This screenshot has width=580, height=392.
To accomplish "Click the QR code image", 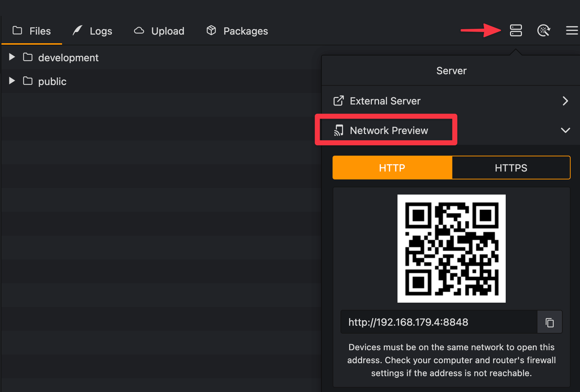I will click(x=451, y=249).
